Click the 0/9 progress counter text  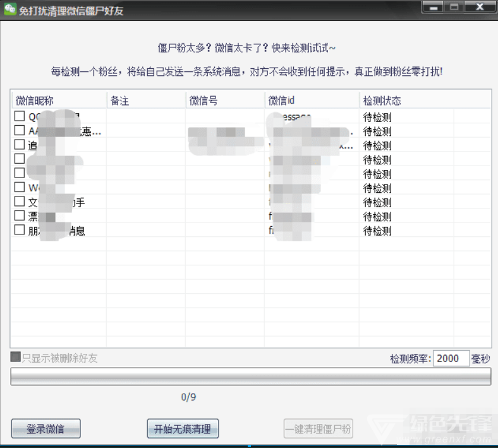click(188, 397)
